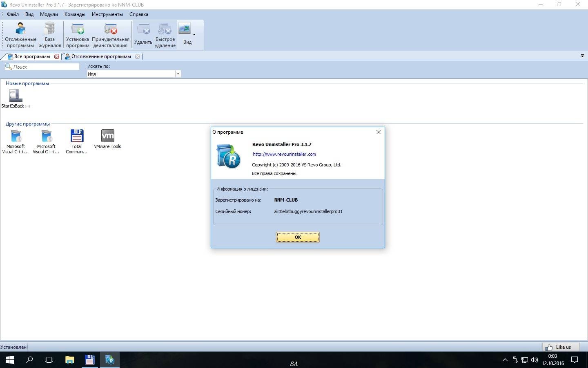Open the tab list dropdown arrow at right
Screen dimensions: 588x368
click(x=582, y=56)
